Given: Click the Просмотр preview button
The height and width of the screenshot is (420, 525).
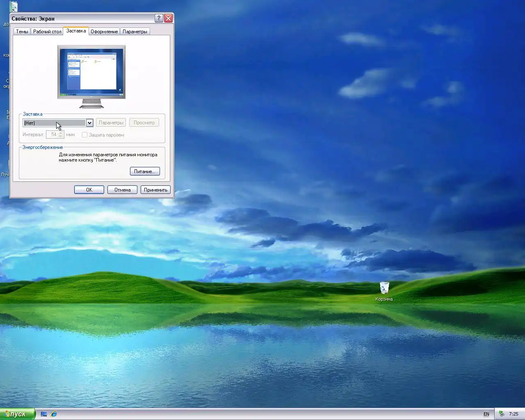Looking at the screenshot, I should click(144, 123).
